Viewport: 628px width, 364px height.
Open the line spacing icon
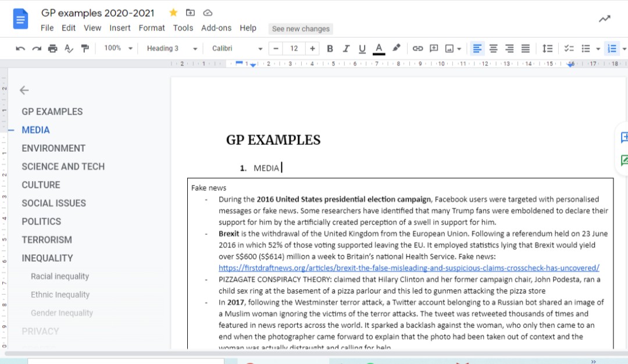click(x=547, y=48)
